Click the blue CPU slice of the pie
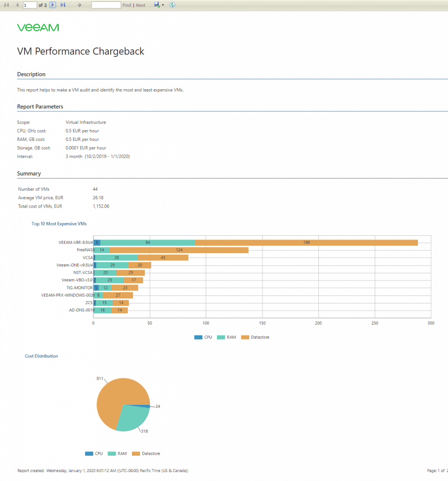Image resolution: width=448 pixels, height=481 pixels. [144, 406]
